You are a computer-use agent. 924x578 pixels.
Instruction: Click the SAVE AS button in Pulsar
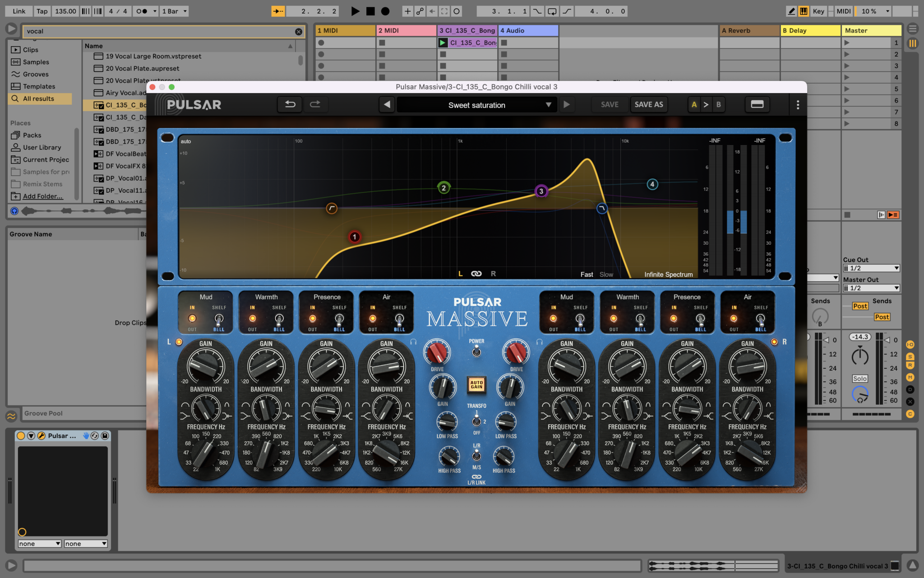point(648,105)
